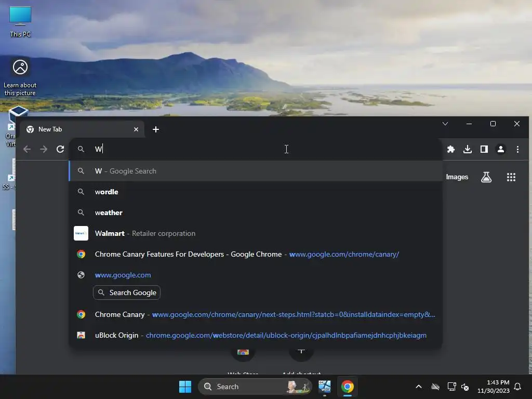
Task: Click the browser forward arrow
Action: pos(44,149)
